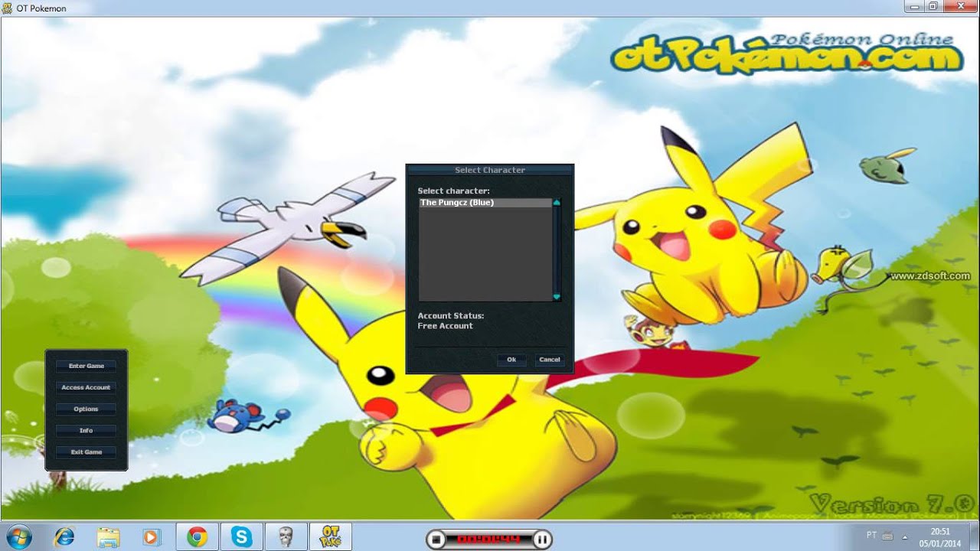Confirm character with the Ok button
The height and width of the screenshot is (551, 980).
point(511,360)
